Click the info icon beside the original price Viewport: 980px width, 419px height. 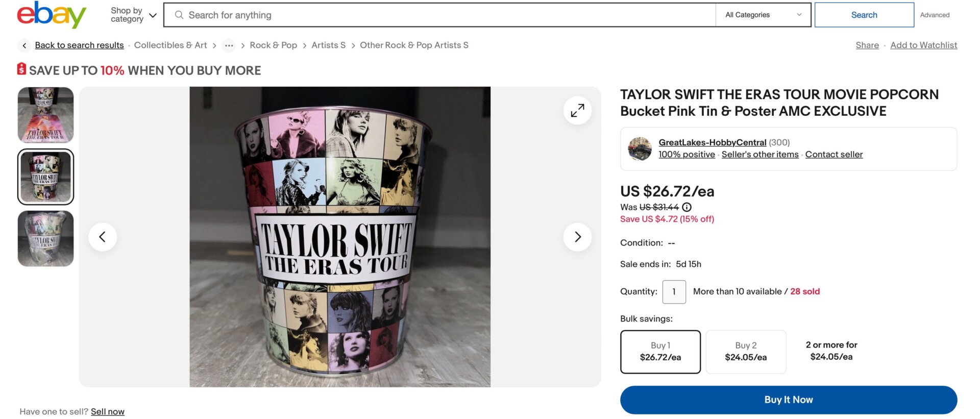tap(687, 207)
